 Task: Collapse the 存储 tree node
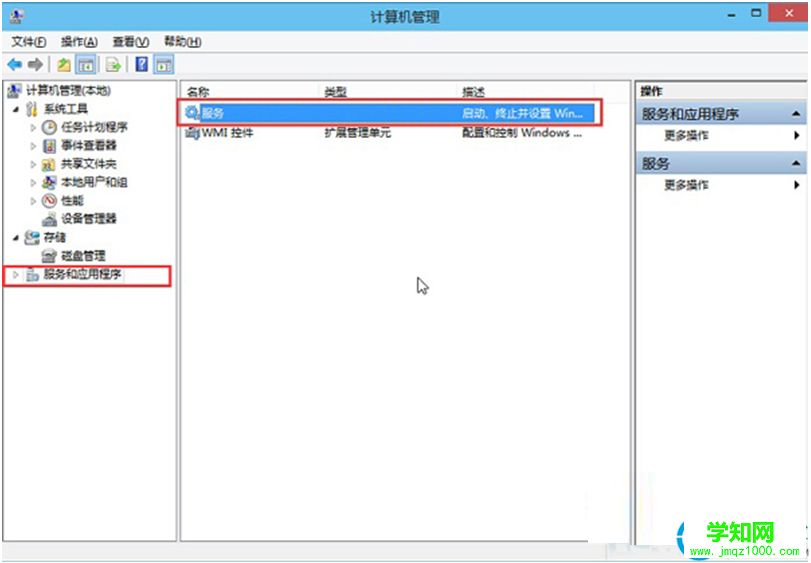(x=16, y=237)
